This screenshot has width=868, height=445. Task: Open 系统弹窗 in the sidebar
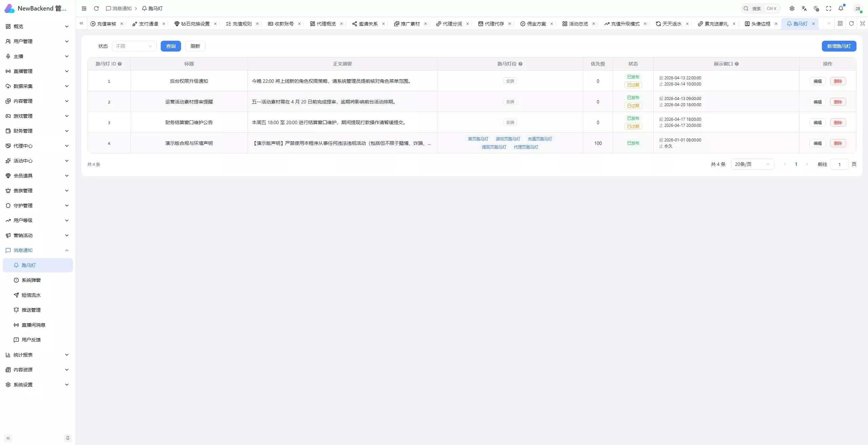click(38, 280)
